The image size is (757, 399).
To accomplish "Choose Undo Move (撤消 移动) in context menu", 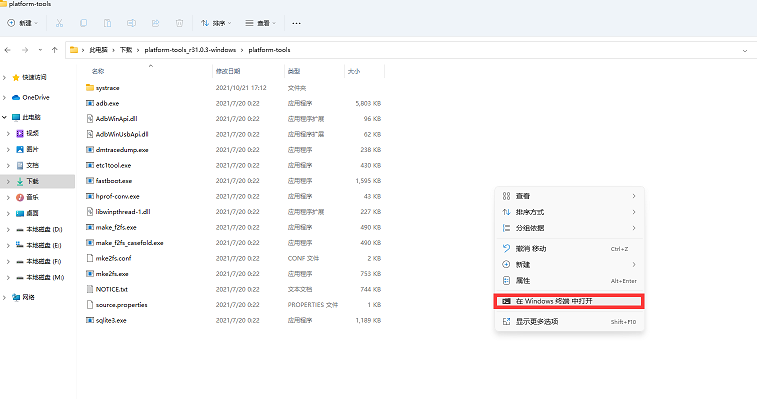I will (x=570, y=249).
